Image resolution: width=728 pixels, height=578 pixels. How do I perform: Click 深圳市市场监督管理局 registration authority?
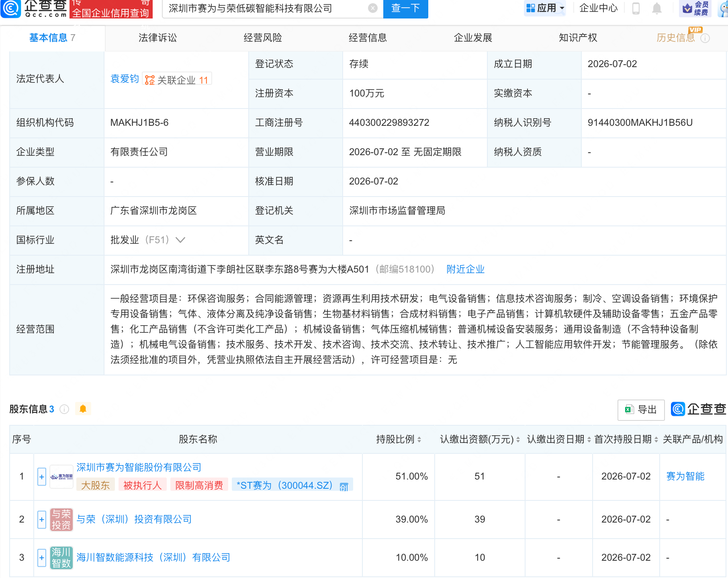point(397,211)
